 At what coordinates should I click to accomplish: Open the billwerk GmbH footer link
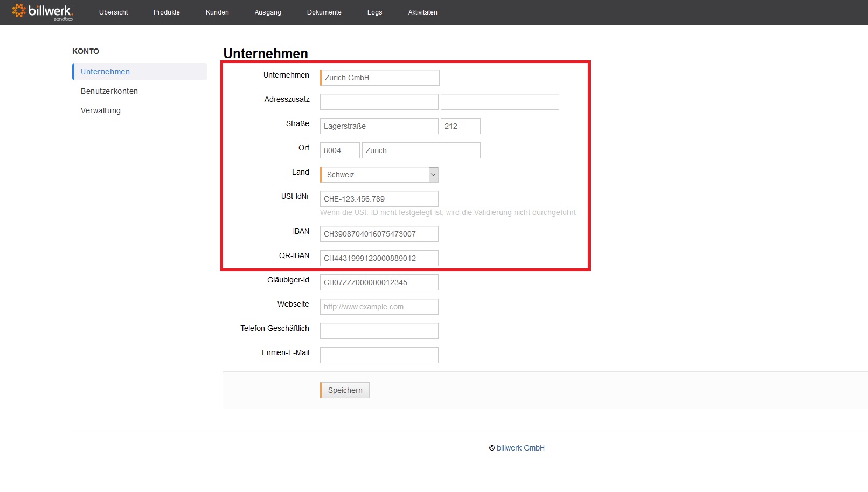pos(520,448)
